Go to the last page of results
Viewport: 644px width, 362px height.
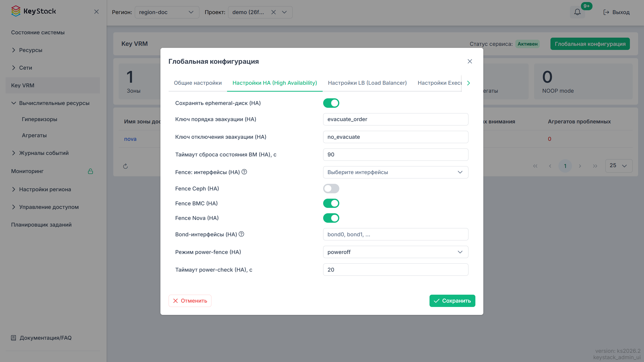coord(595,166)
